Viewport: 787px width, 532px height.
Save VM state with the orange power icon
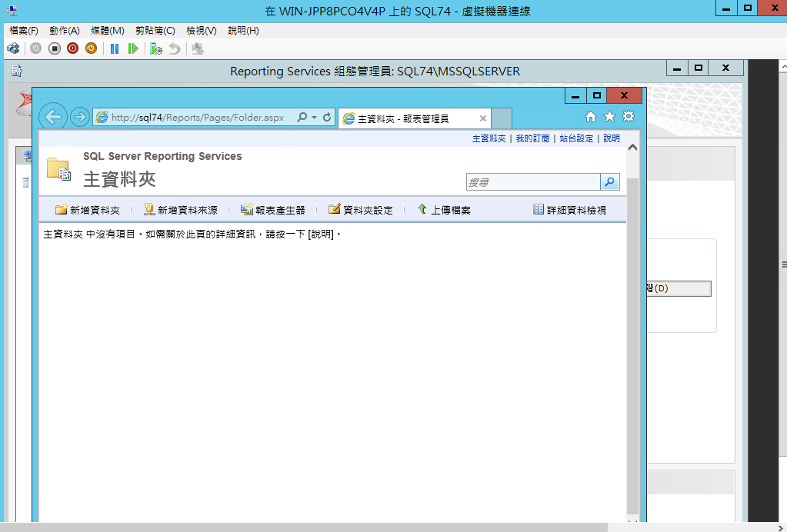pyautogui.click(x=91, y=48)
